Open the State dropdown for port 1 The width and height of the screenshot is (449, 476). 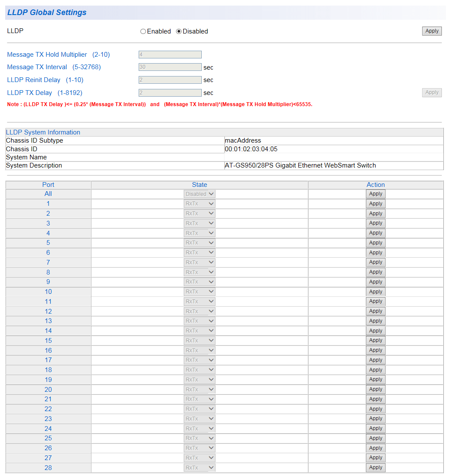click(x=200, y=204)
